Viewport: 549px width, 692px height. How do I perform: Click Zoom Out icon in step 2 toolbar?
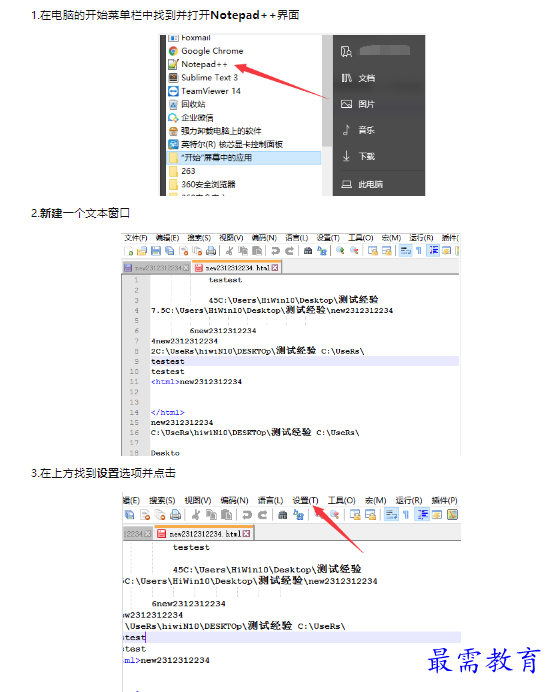(x=354, y=251)
